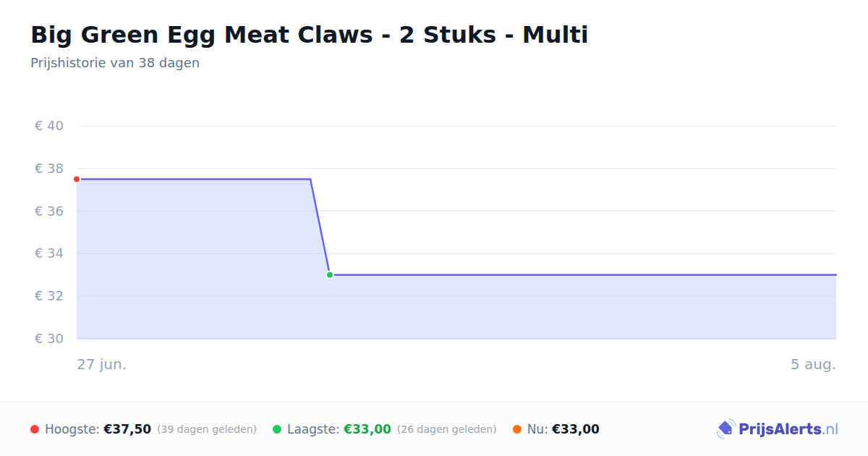Click the Laagste €33,00 price value

[x=367, y=429]
